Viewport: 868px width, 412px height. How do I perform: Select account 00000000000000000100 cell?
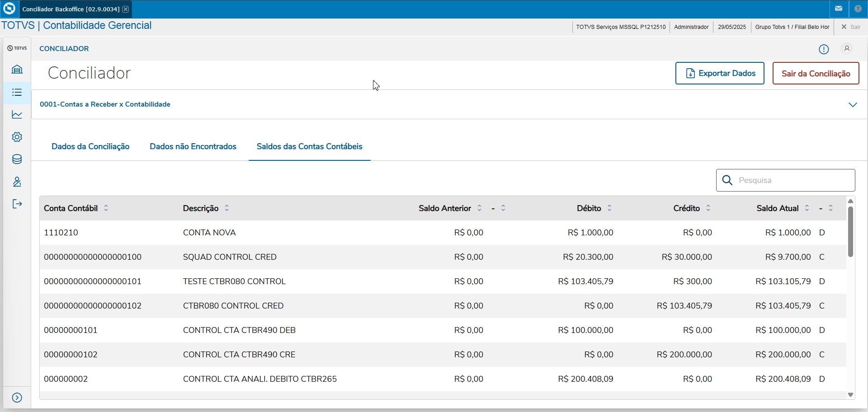93,257
